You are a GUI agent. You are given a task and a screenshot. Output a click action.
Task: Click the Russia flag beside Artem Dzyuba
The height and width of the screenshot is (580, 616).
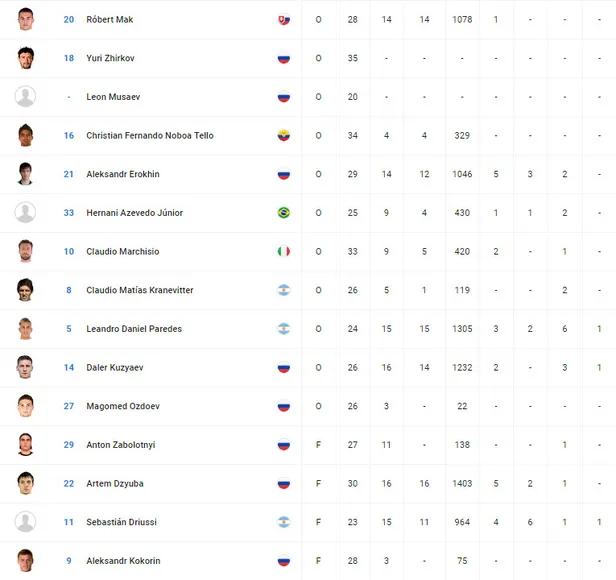click(x=284, y=483)
